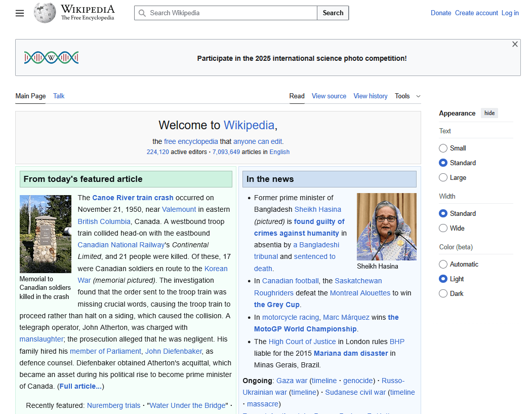Open the memorial photo thumbnail

[46, 234]
